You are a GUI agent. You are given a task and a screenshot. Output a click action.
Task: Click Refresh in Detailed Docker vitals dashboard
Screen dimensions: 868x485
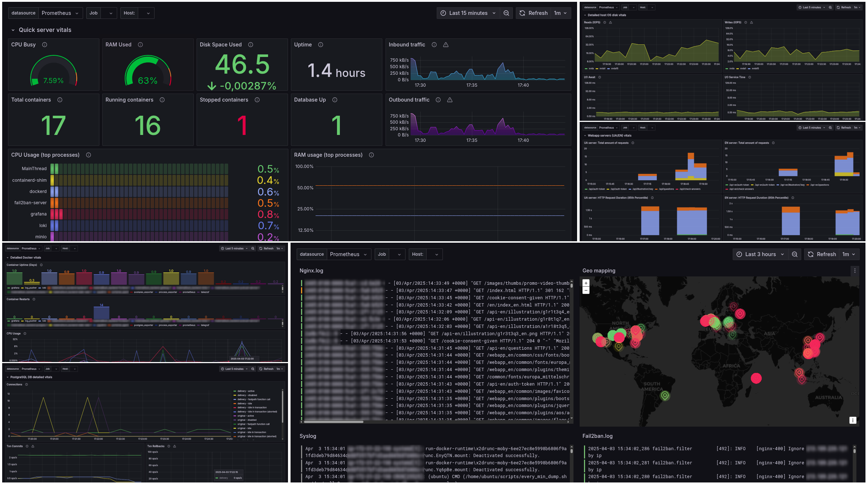266,248
